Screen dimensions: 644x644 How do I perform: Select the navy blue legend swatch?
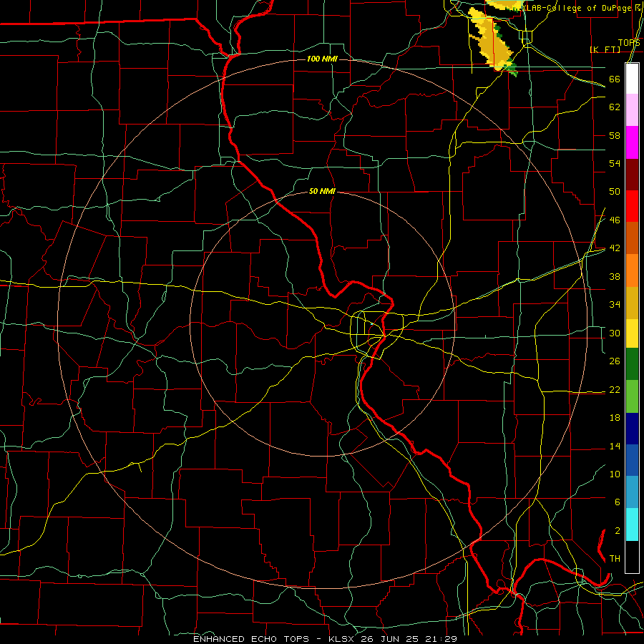pos(632,429)
